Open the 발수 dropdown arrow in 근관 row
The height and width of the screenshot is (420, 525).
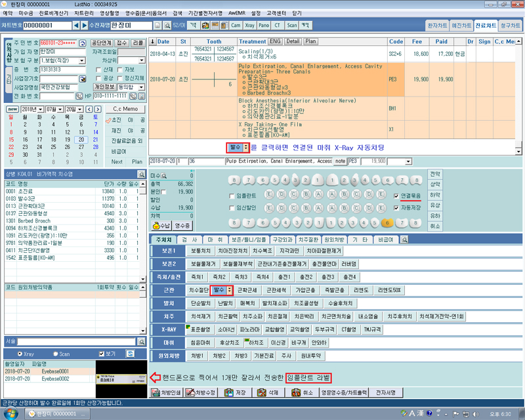[x=230, y=290]
